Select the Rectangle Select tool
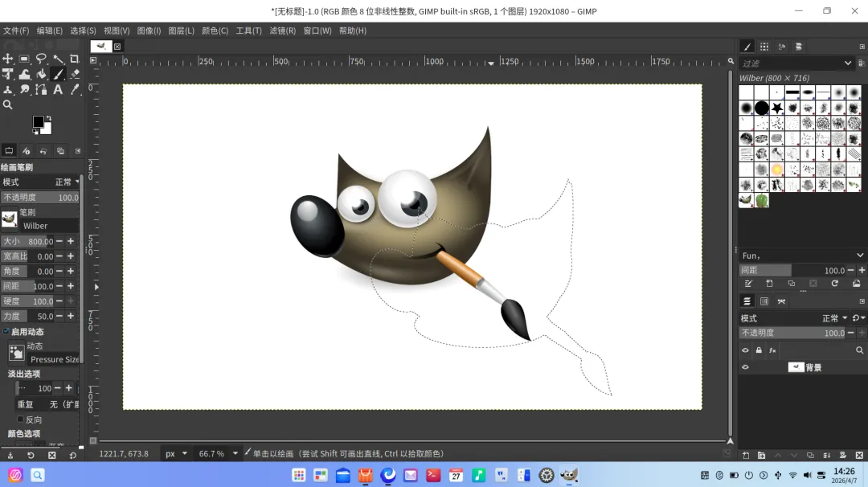The width and height of the screenshot is (868, 487). (x=24, y=59)
